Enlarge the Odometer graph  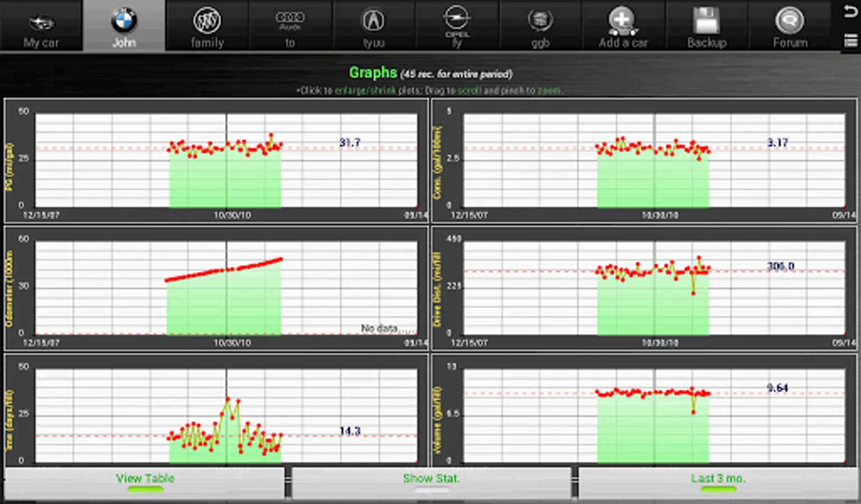(x=216, y=288)
